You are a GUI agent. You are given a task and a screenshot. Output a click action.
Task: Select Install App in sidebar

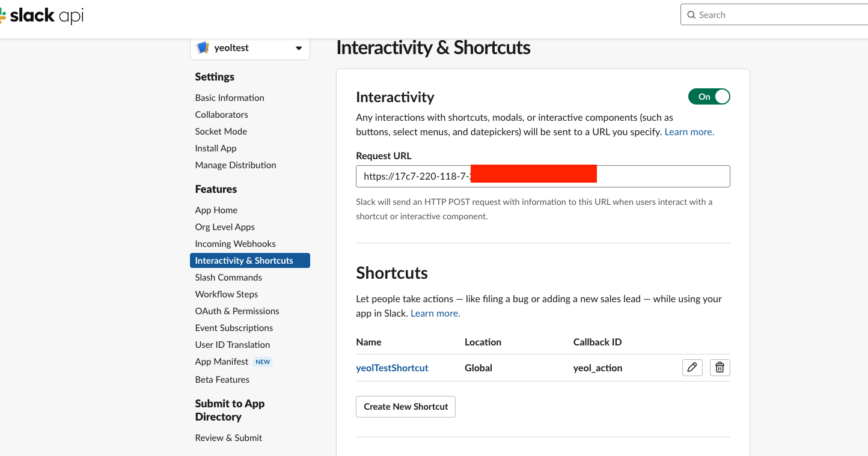pyautogui.click(x=216, y=148)
